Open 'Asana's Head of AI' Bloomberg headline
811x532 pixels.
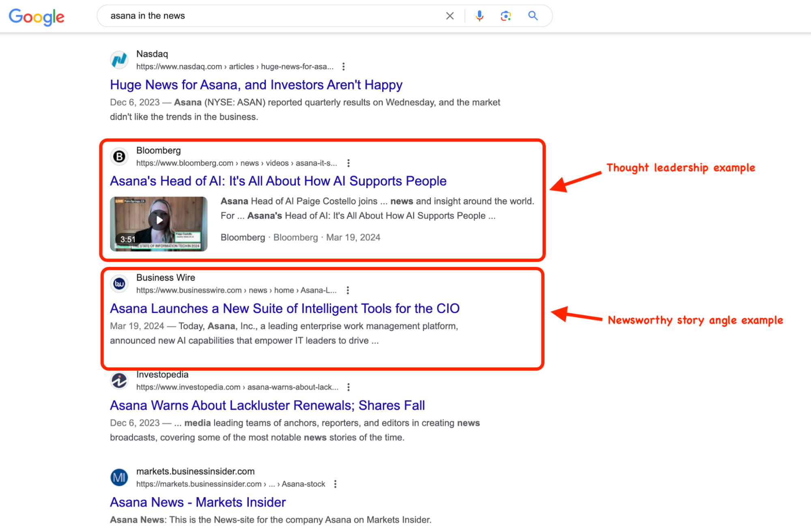(x=278, y=181)
